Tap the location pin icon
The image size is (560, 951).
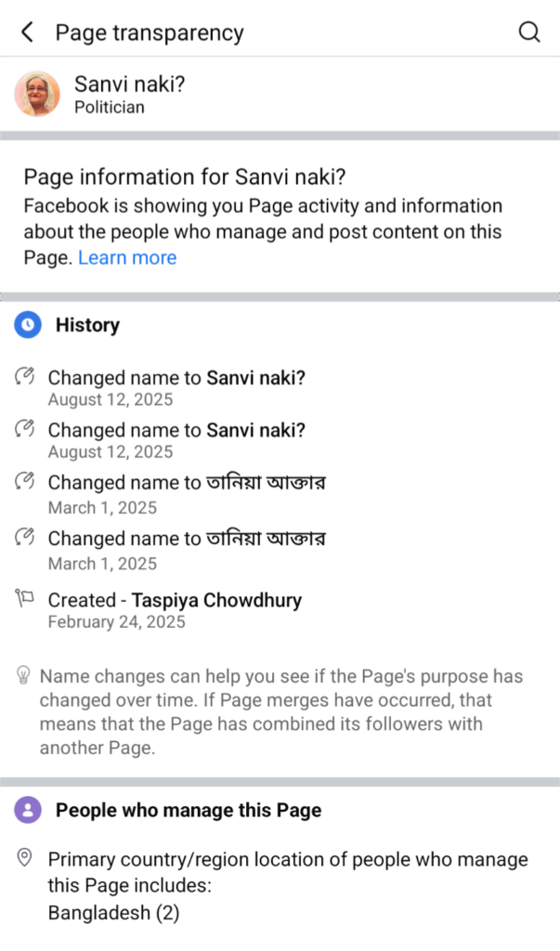coord(25,860)
